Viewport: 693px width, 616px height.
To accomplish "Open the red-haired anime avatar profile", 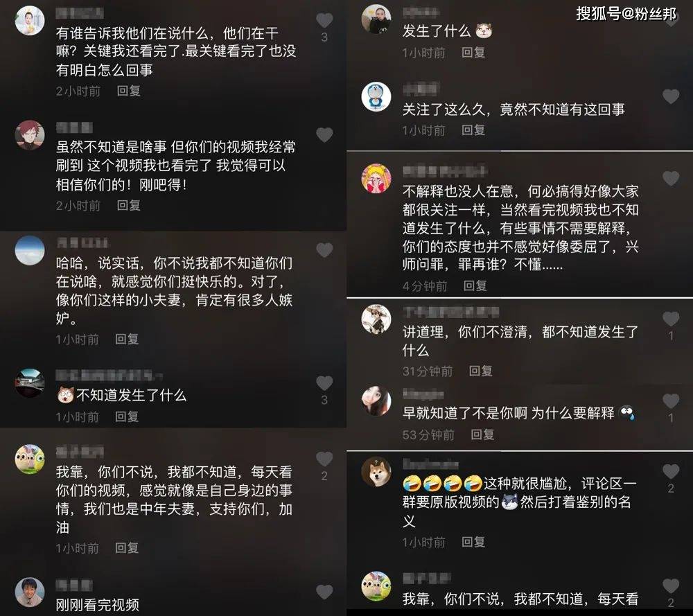I will [x=30, y=135].
